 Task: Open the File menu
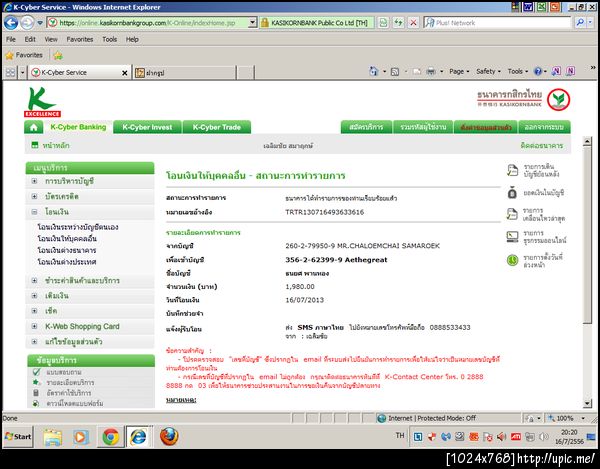coord(11,39)
